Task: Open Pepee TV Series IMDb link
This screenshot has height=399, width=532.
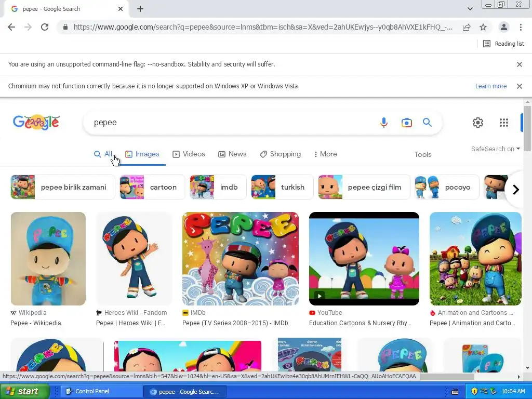Action: click(x=235, y=323)
